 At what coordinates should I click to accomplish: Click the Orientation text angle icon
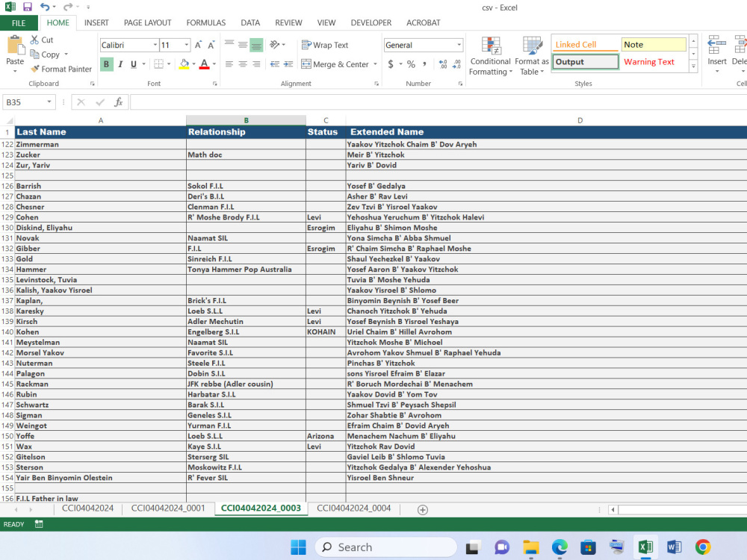click(275, 45)
